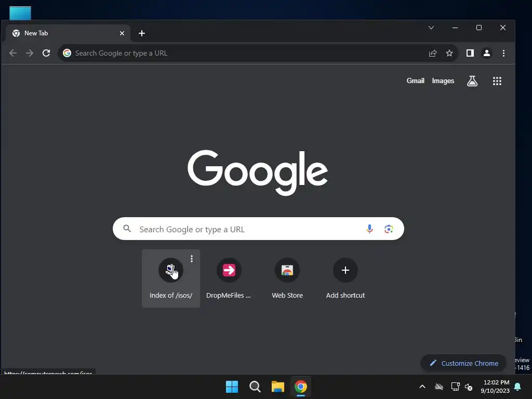Click the Google icon in the address bar
The height and width of the screenshot is (399, 532).
tap(67, 53)
